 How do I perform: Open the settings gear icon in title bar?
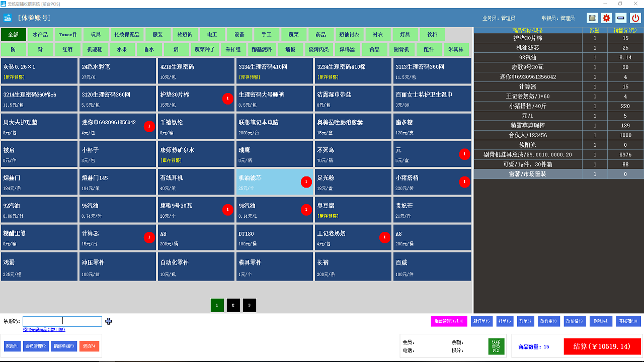606,18
